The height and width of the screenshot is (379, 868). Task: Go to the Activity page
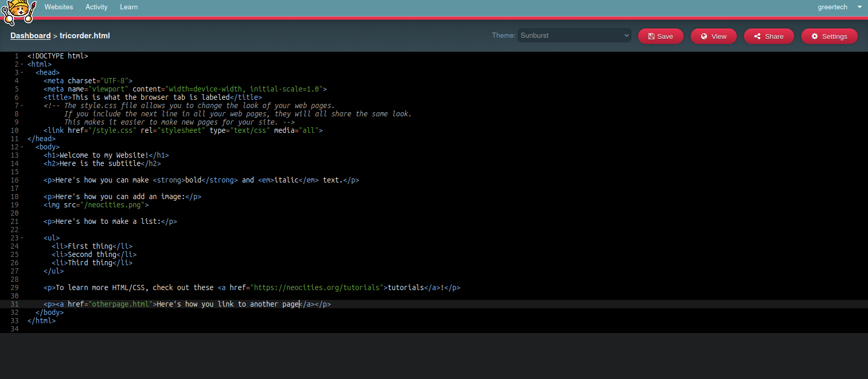point(97,7)
